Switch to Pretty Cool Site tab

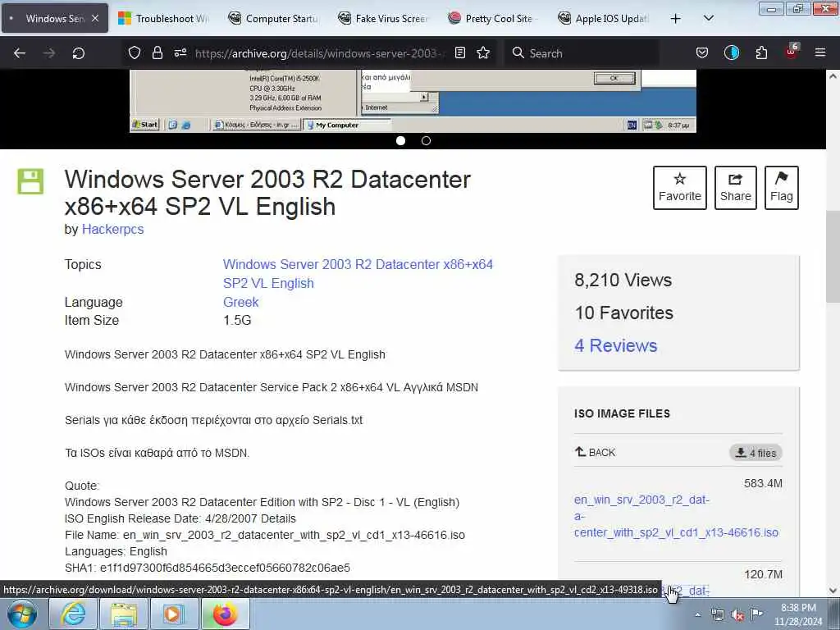pyautogui.click(x=493, y=18)
